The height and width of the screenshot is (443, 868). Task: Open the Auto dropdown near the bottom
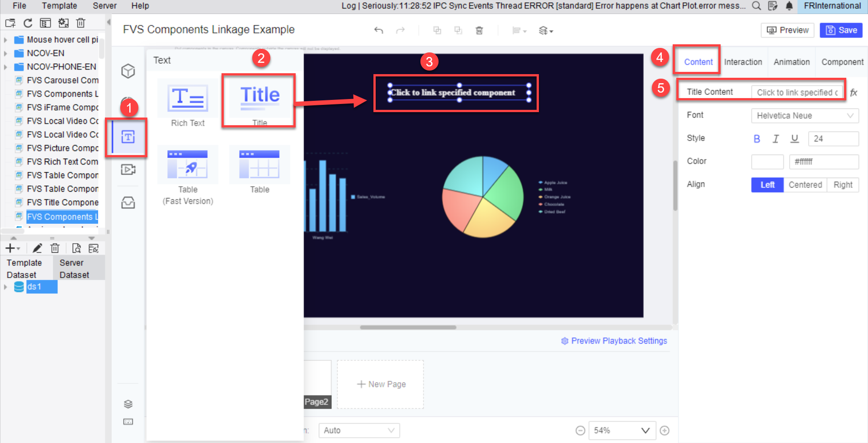(x=359, y=430)
